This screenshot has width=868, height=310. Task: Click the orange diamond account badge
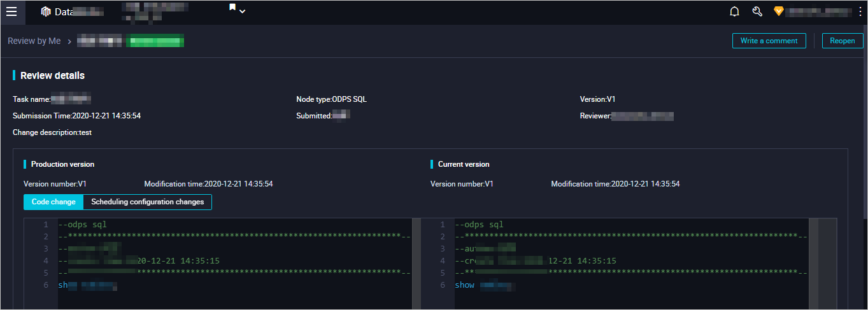778,11
